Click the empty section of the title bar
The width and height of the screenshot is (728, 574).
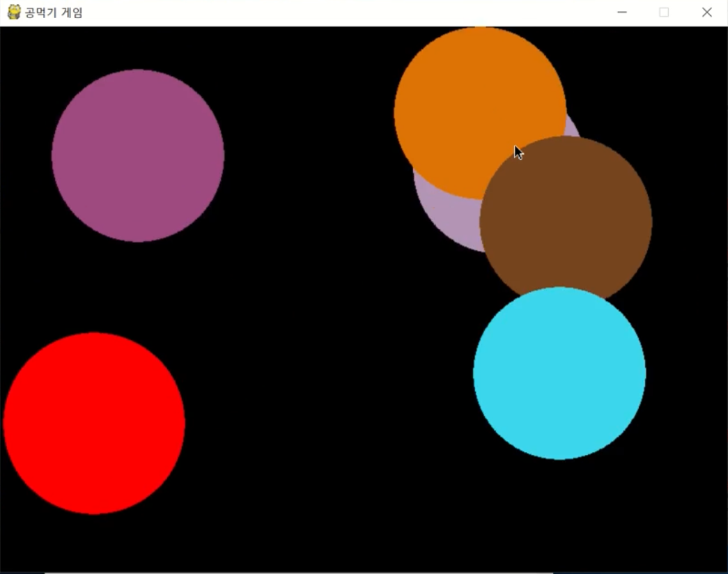[x=348, y=12]
